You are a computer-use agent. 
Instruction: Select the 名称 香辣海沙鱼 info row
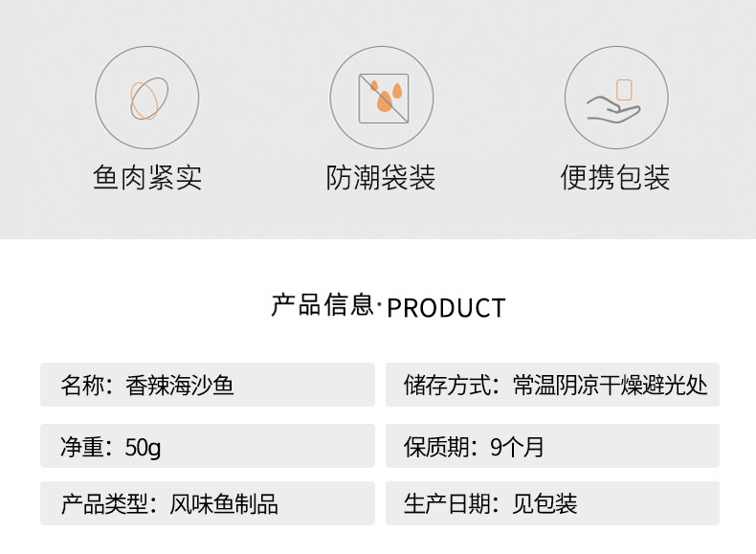pos(207,385)
